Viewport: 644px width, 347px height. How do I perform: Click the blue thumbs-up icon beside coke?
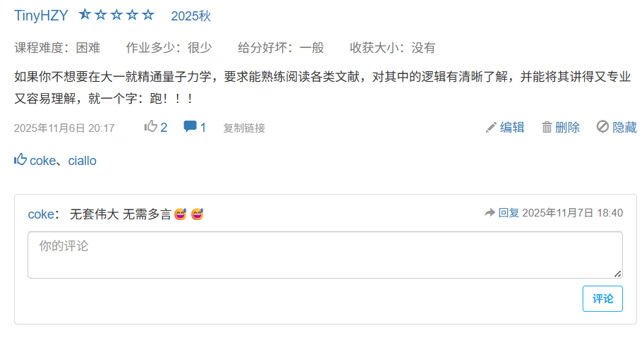click(20, 159)
